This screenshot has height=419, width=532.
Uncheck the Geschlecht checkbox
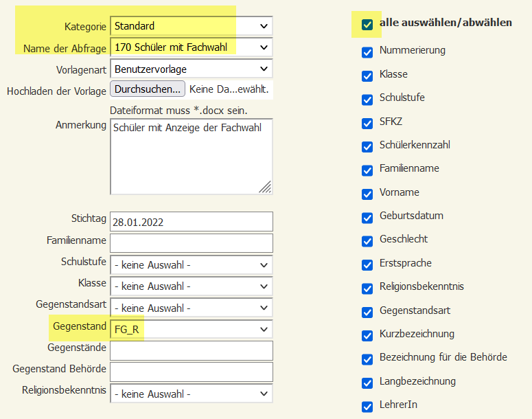click(x=367, y=241)
